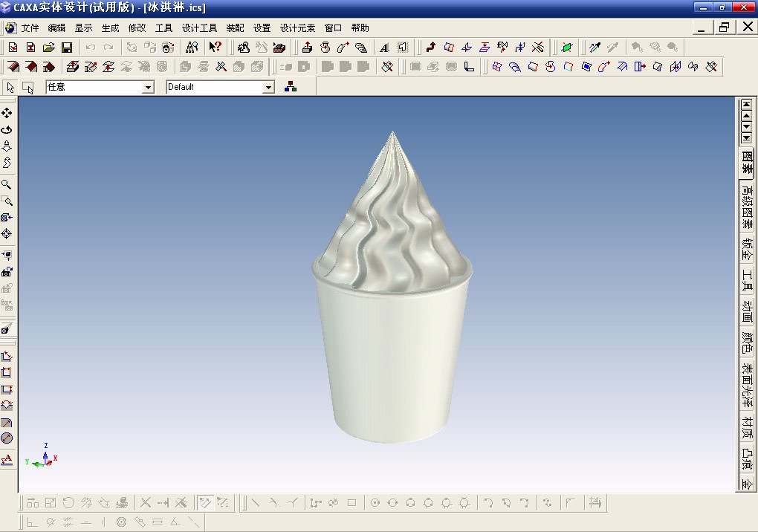Screen dimensions: 758x532
Task: Switch to the 材质 catalog tab
Action: pos(748,428)
